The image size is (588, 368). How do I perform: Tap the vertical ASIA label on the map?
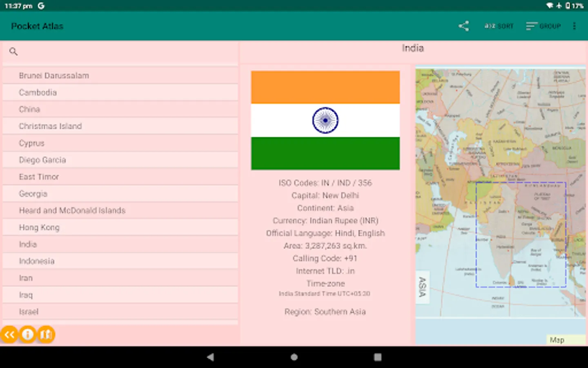pyautogui.click(x=423, y=287)
